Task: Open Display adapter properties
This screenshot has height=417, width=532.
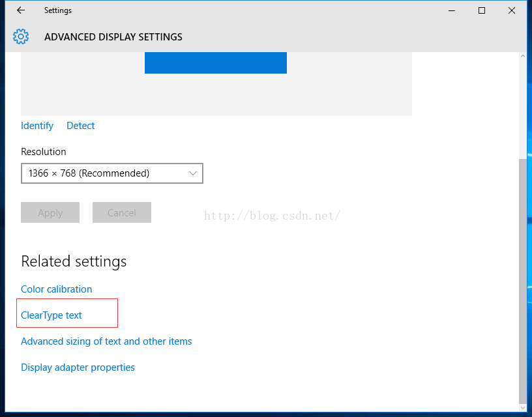Action: tap(78, 367)
